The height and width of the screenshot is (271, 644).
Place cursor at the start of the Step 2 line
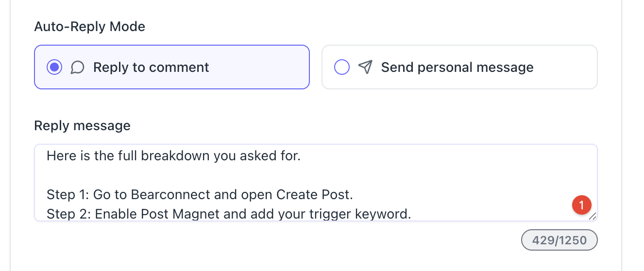point(48,214)
